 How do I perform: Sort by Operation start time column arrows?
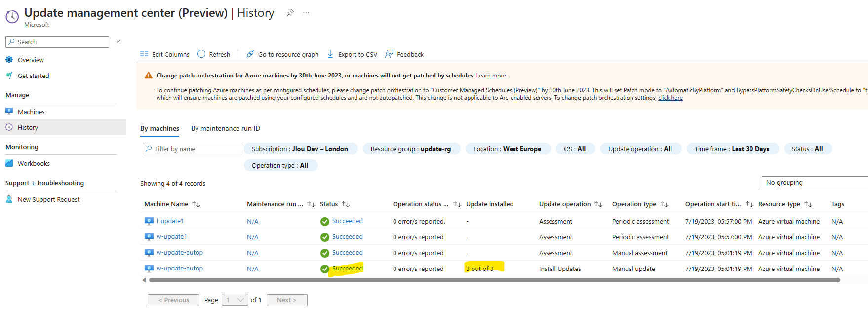(750, 204)
